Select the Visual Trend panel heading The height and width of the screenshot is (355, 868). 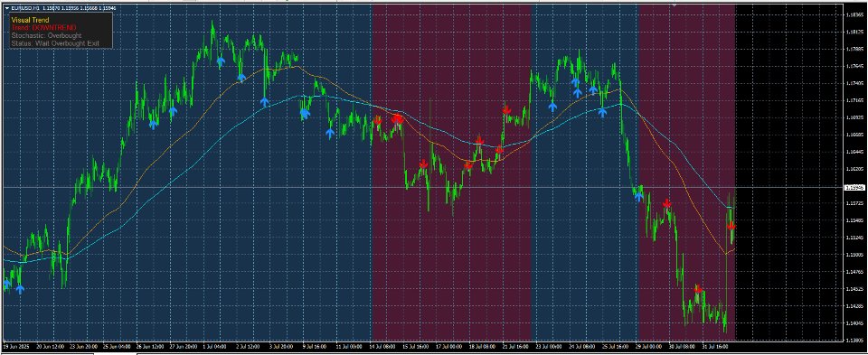click(x=30, y=20)
